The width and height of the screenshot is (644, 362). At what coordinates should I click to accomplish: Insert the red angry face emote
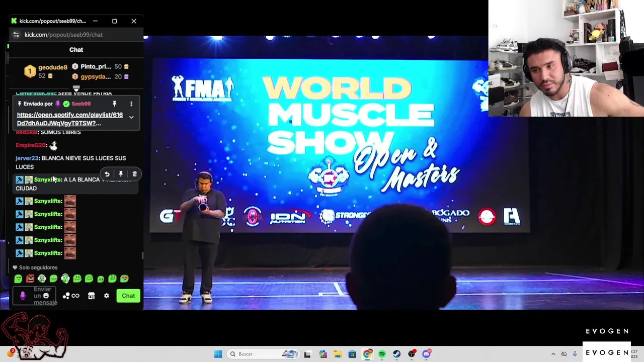point(30,279)
